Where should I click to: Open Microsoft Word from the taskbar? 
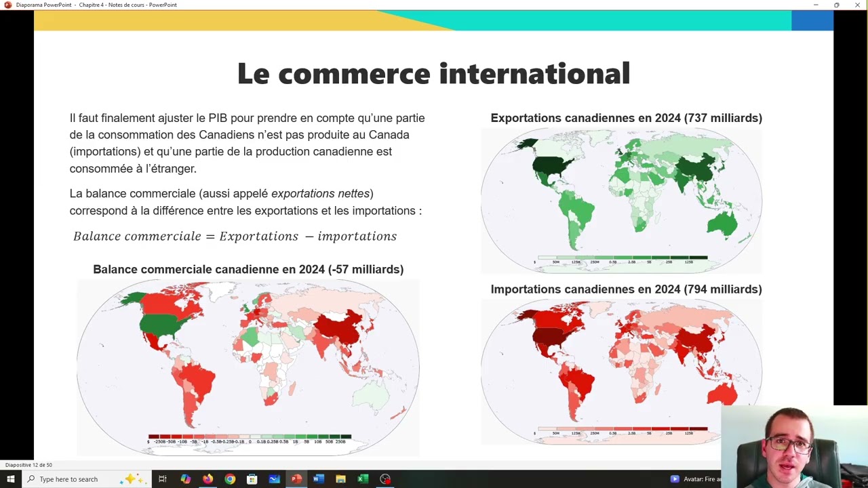(x=318, y=479)
